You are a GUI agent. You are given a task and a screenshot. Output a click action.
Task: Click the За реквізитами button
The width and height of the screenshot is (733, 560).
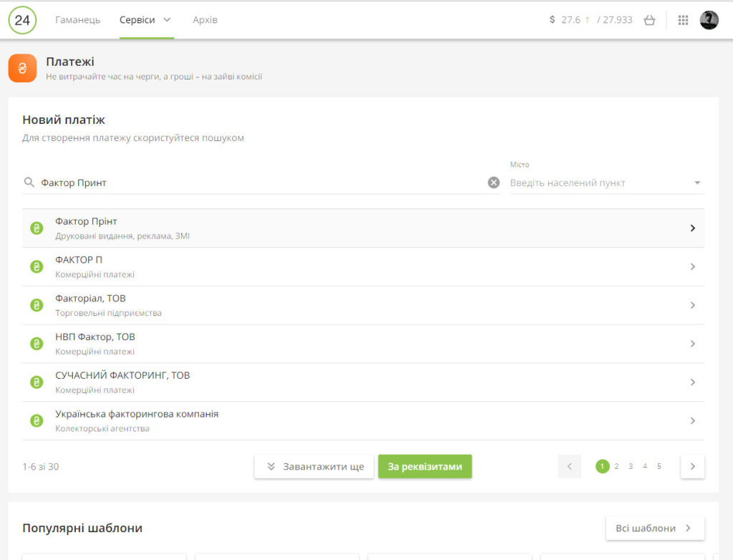[x=424, y=466]
